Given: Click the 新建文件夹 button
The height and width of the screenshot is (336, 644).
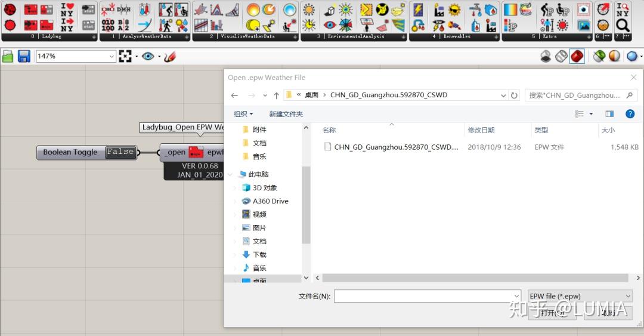Looking at the screenshot, I should 286,113.
